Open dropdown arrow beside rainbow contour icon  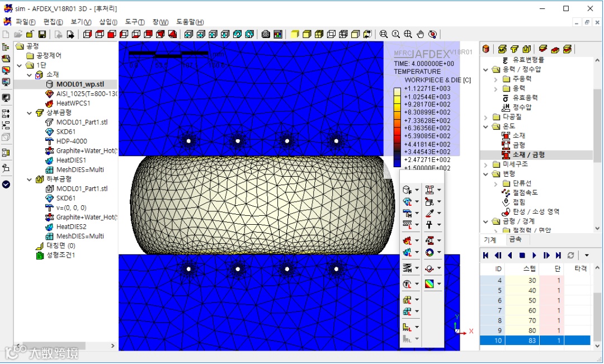coord(439,284)
